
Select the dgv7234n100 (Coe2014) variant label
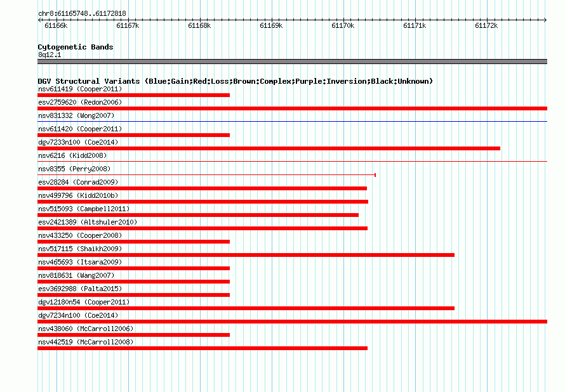point(78,315)
